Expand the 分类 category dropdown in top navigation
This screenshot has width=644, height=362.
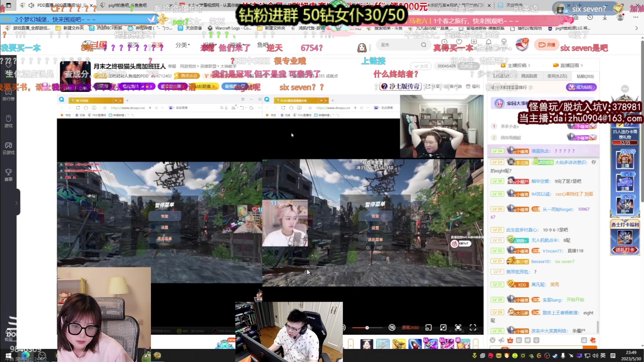pos(182,45)
